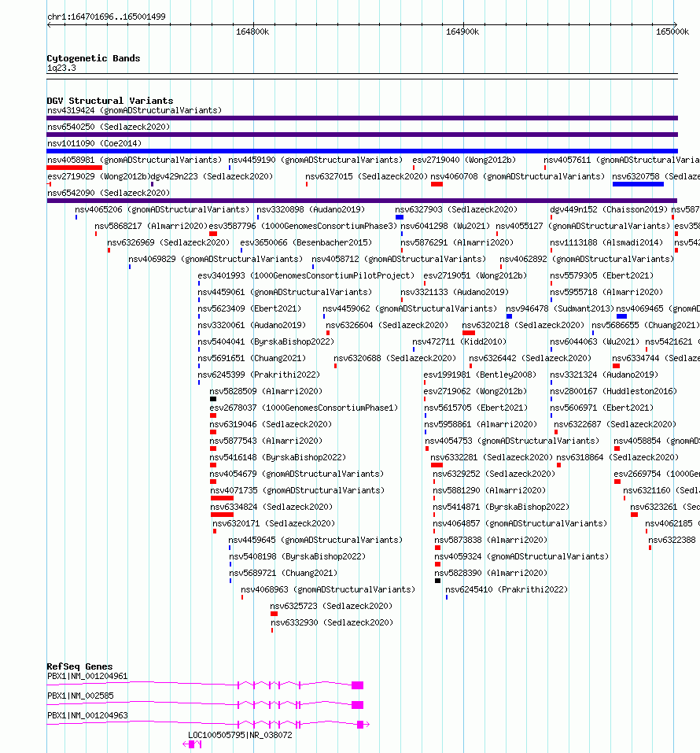Click last exon of PBX1 NM_001204961
The width and height of the screenshot is (700, 753).
coord(357,685)
